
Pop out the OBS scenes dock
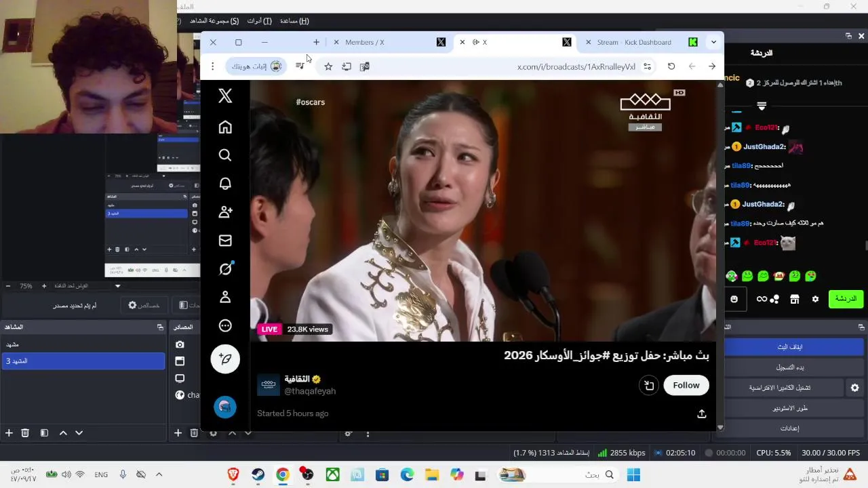tap(160, 327)
